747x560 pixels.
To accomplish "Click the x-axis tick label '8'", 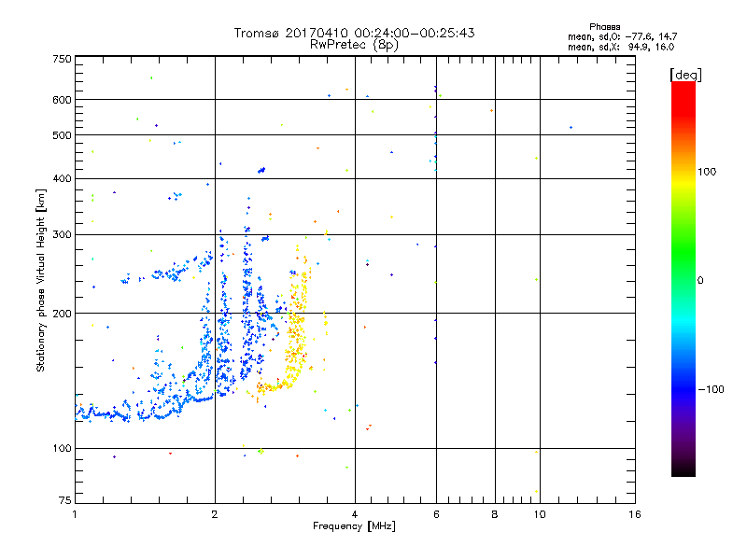I will click(495, 514).
